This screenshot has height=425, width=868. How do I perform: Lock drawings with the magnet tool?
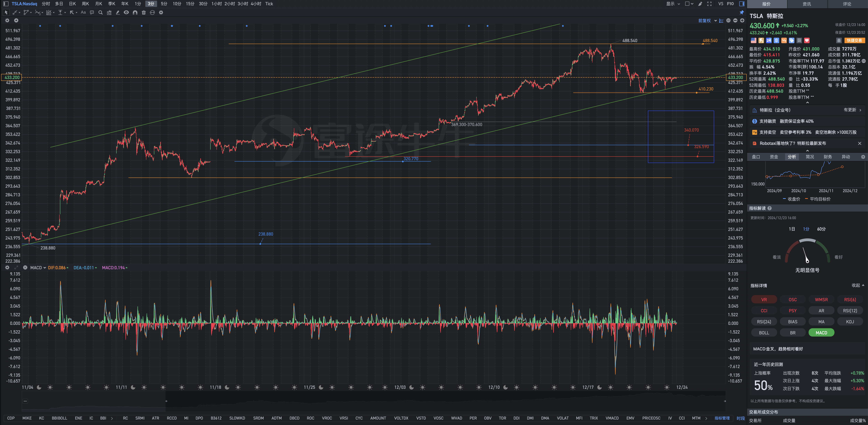point(135,12)
